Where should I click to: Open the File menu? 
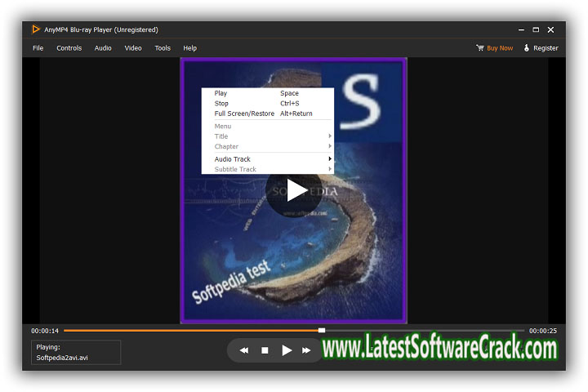point(38,48)
